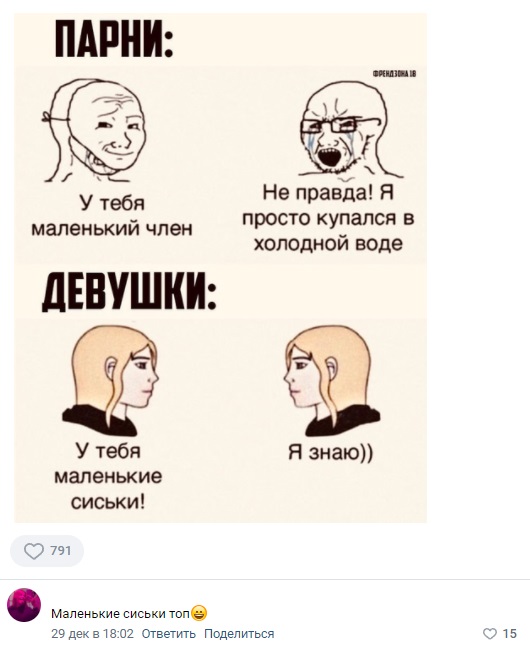
Task: Click the grinning emoji in the comment
Action: click(x=199, y=613)
